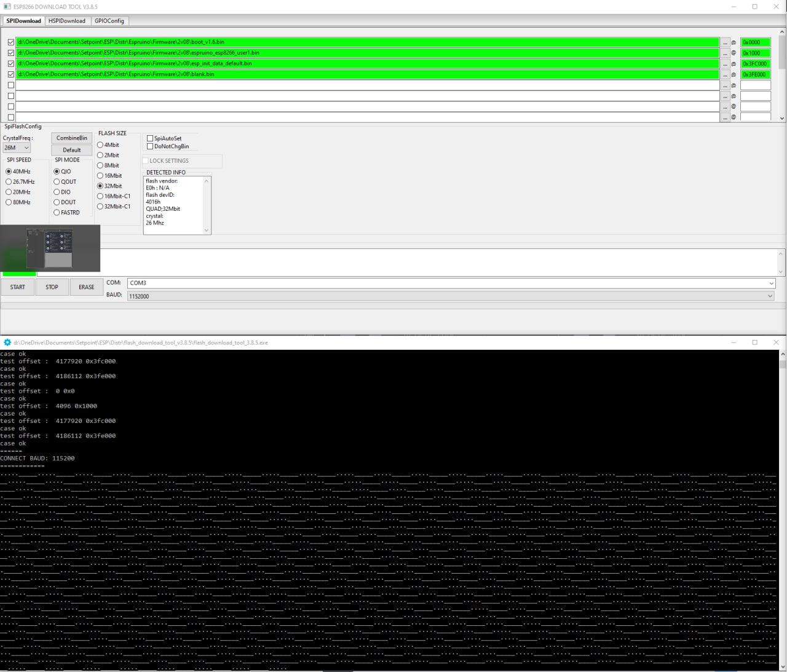The width and height of the screenshot is (787, 672).
Task: Select QIO SPI mode
Action: coord(57,172)
